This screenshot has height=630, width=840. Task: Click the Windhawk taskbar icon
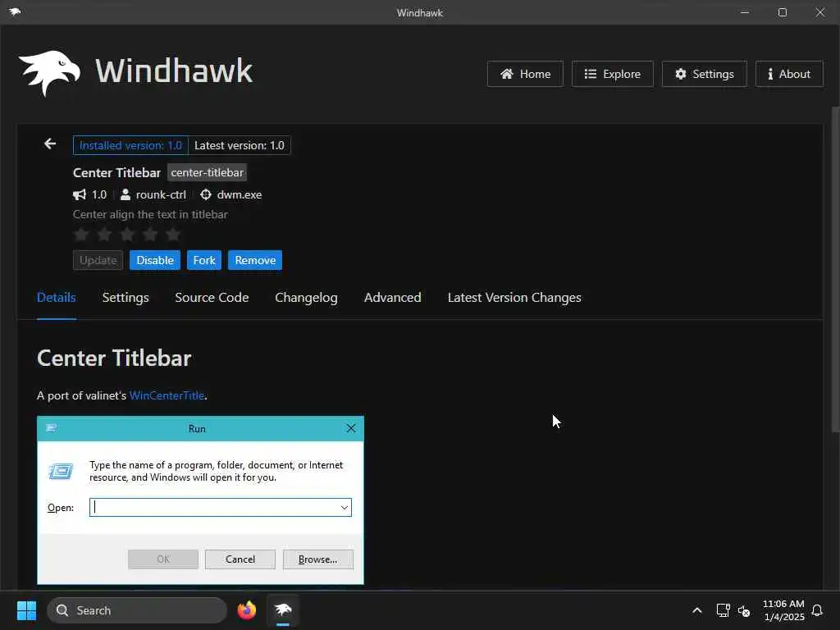coord(283,610)
